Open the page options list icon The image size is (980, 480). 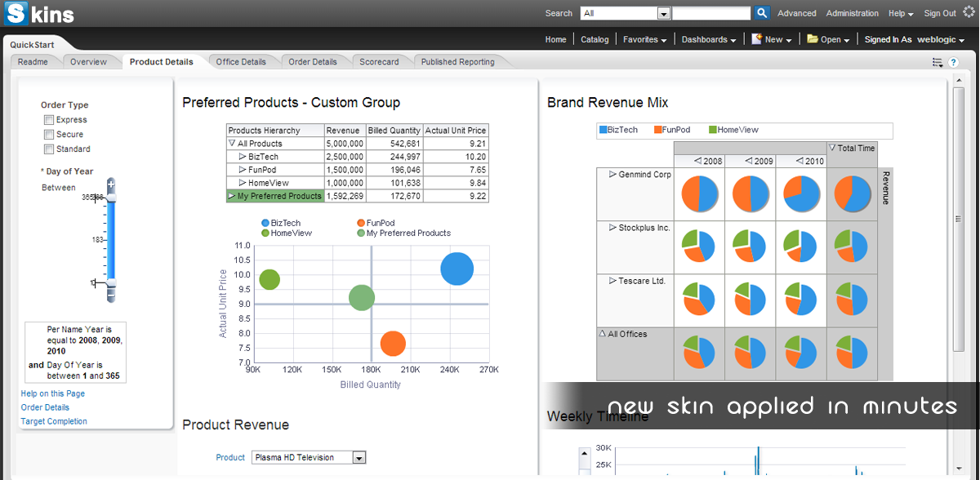tap(937, 62)
